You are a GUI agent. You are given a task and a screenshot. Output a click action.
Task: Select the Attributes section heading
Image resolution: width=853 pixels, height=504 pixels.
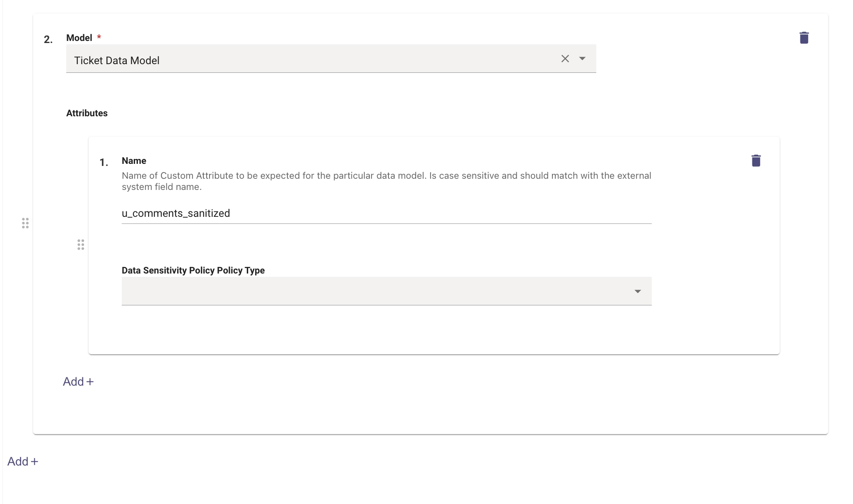point(87,113)
